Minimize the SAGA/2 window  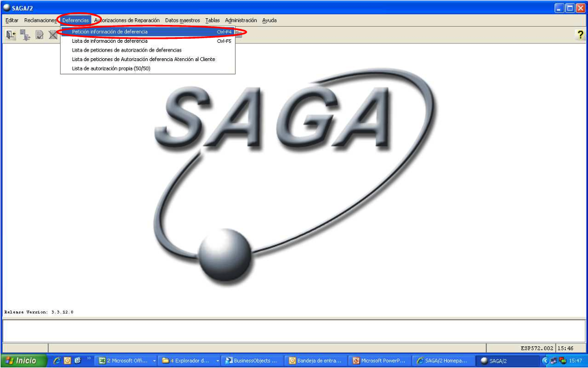[x=559, y=8]
